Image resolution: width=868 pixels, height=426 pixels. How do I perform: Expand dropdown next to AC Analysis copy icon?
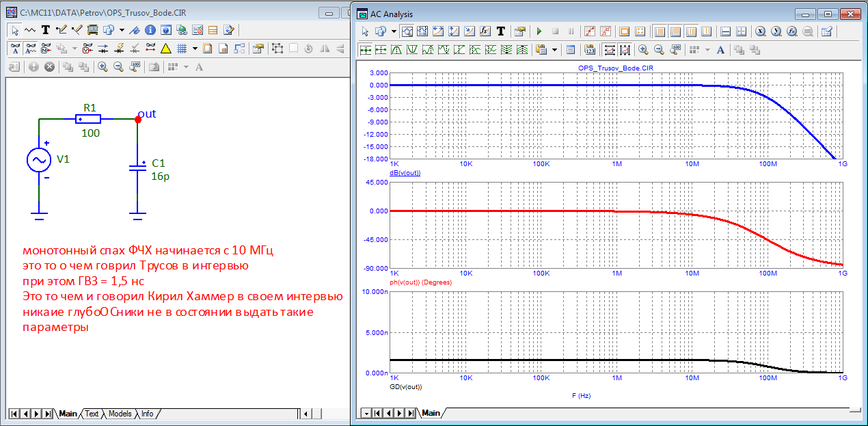click(x=394, y=31)
